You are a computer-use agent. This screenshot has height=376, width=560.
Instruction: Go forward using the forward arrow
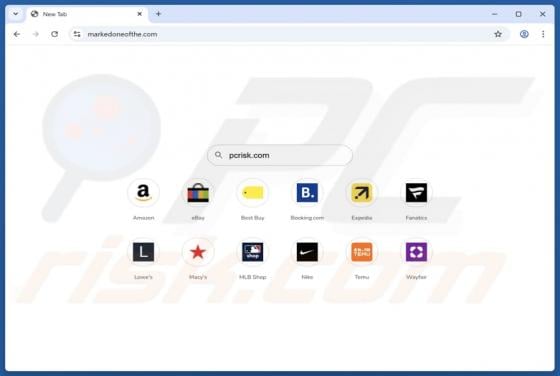(x=36, y=34)
